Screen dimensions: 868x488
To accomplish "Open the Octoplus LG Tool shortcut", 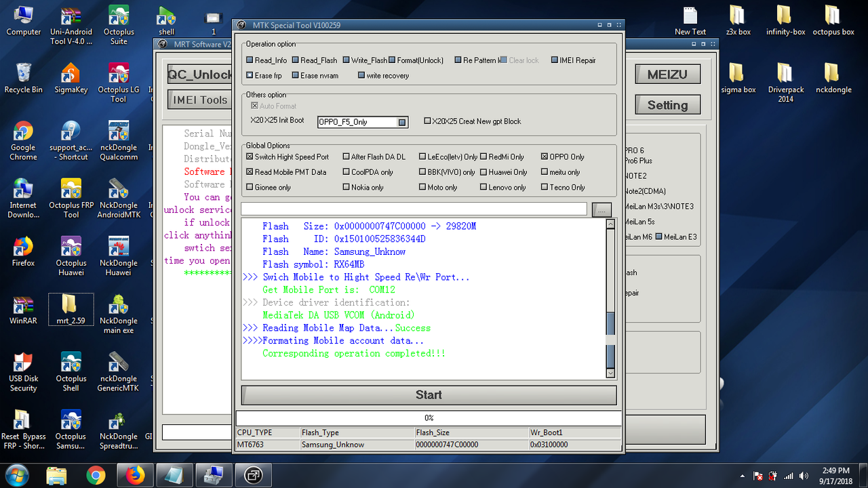I will point(119,83).
